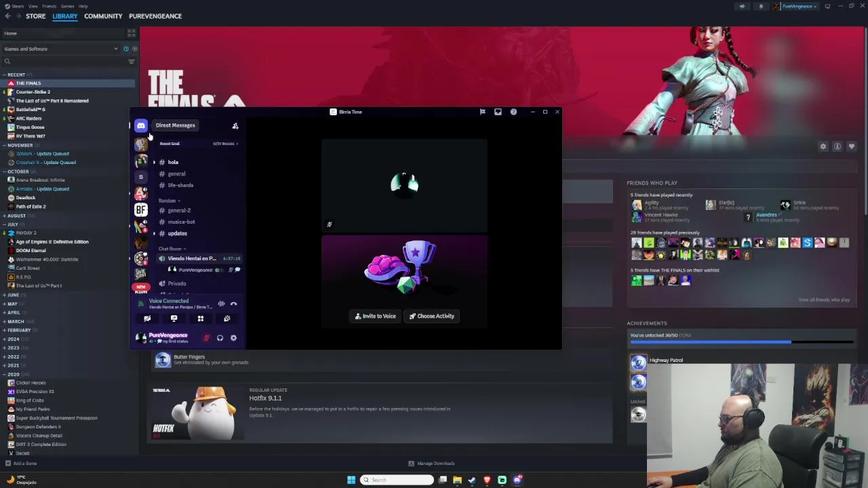The image size is (868, 488).
Task: Click Discord icon in Windows taskbar
Action: pyautogui.click(x=517, y=480)
